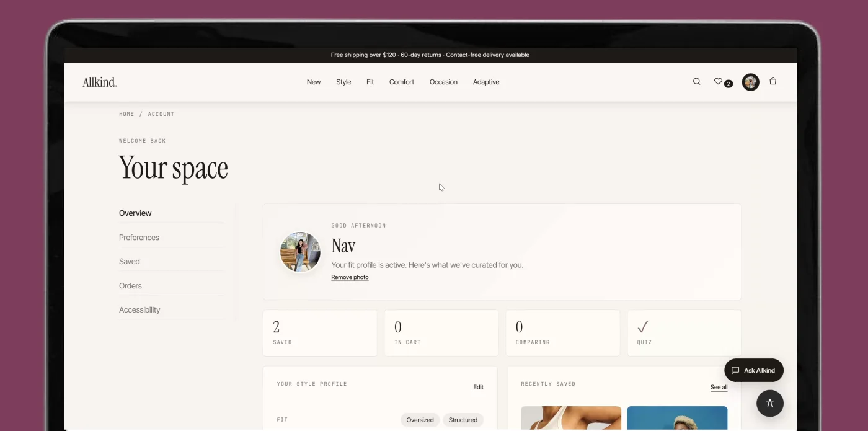
Task: Select Orders in the sidebar
Action: [171, 286]
